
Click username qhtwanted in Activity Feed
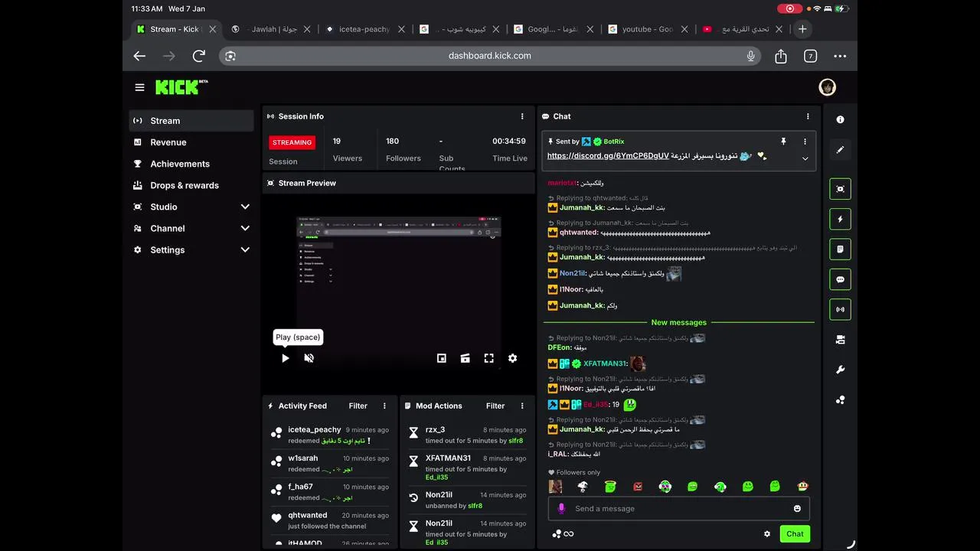[308, 515]
